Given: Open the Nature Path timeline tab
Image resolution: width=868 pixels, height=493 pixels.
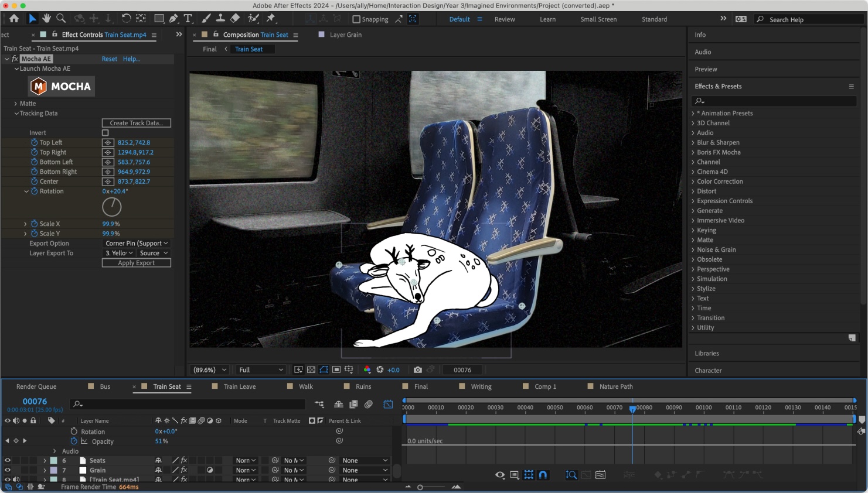Looking at the screenshot, I should tap(616, 386).
